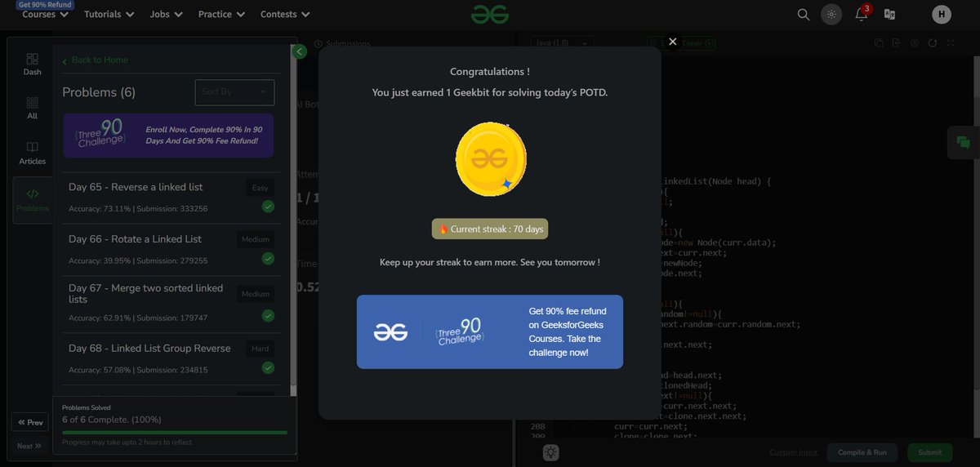Click the copy code icon in editor
This screenshot has width=980, height=467.
878,43
